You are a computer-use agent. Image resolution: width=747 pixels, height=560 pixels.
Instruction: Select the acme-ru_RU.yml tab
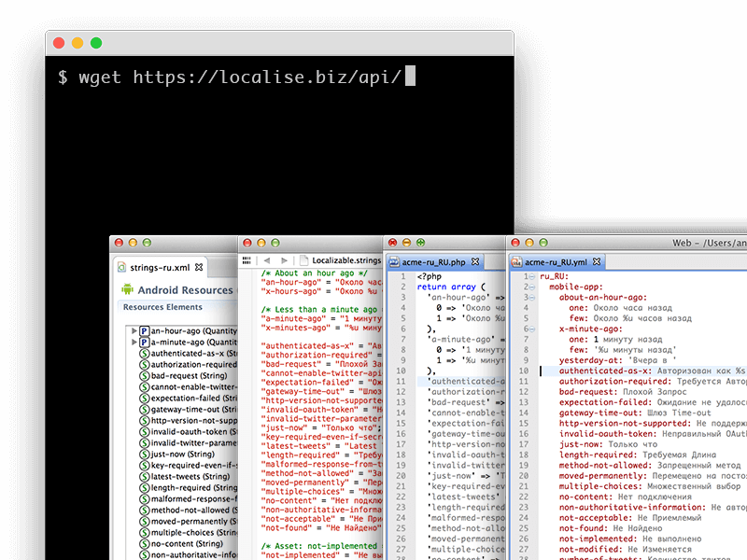pyautogui.click(x=555, y=262)
